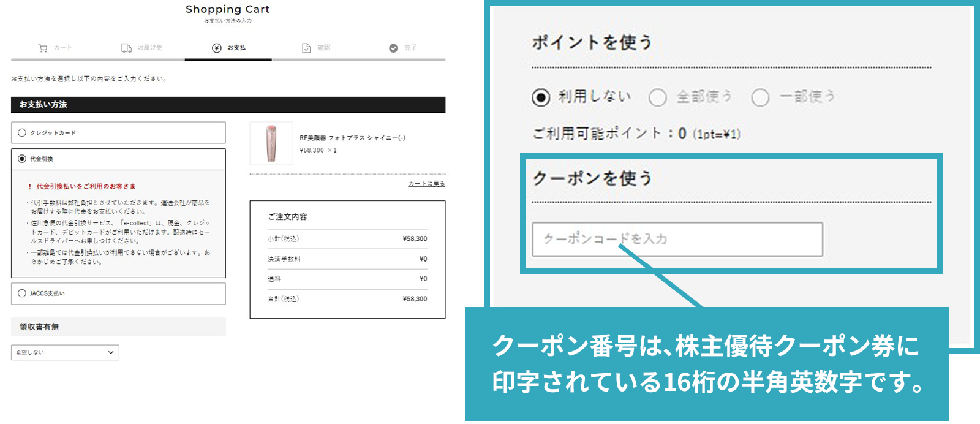Click the delivery truck step icon
The image size is (980, 424).
(x=126, y=48)
